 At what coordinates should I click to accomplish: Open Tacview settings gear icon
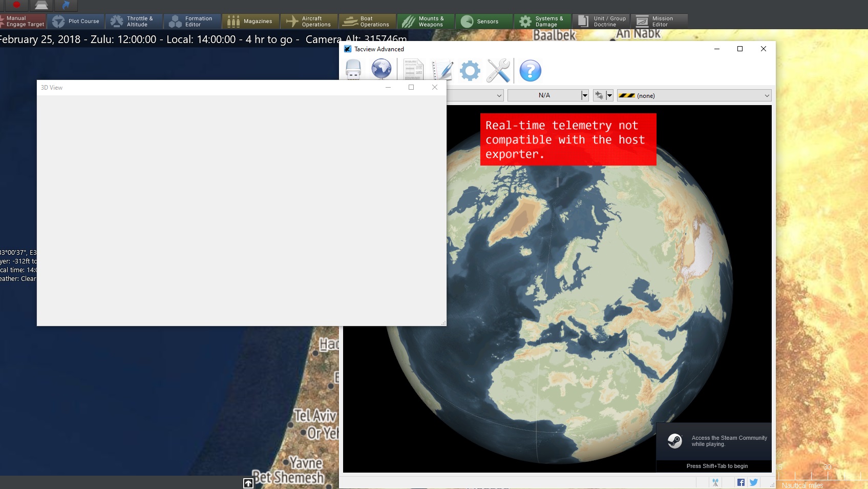tap(470, 70)
